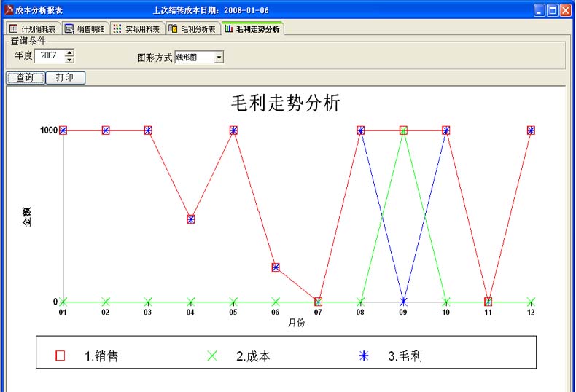Open the 计划消耗表 tab
The image size is (576, 392).
click(34, 29)
